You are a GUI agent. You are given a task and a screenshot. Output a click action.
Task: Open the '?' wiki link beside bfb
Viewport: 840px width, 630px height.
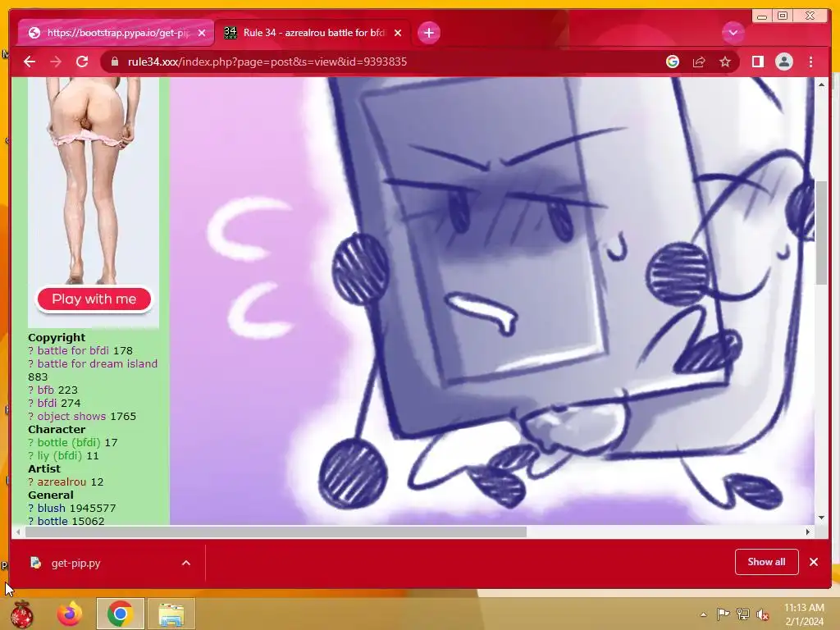pyautogui.click(x=30, y=390)
